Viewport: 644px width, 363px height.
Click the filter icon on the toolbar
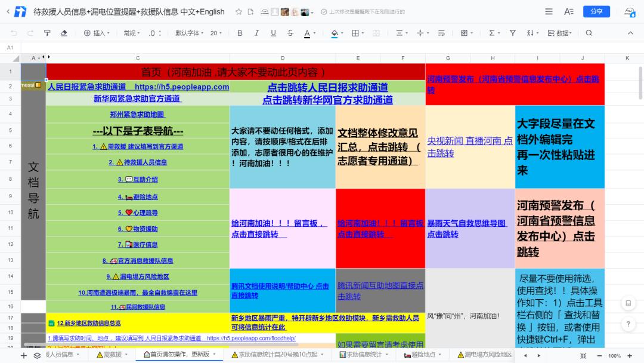click(x=513, y=33)
